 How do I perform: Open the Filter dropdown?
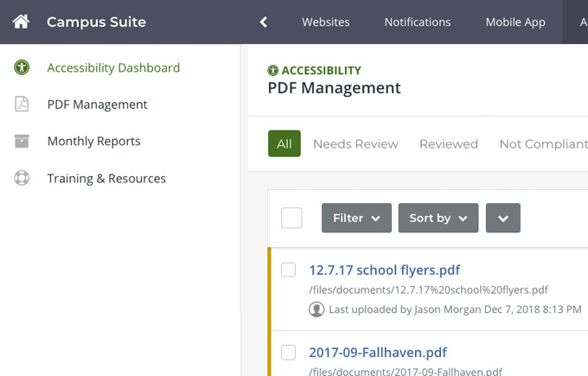point(356,218)
